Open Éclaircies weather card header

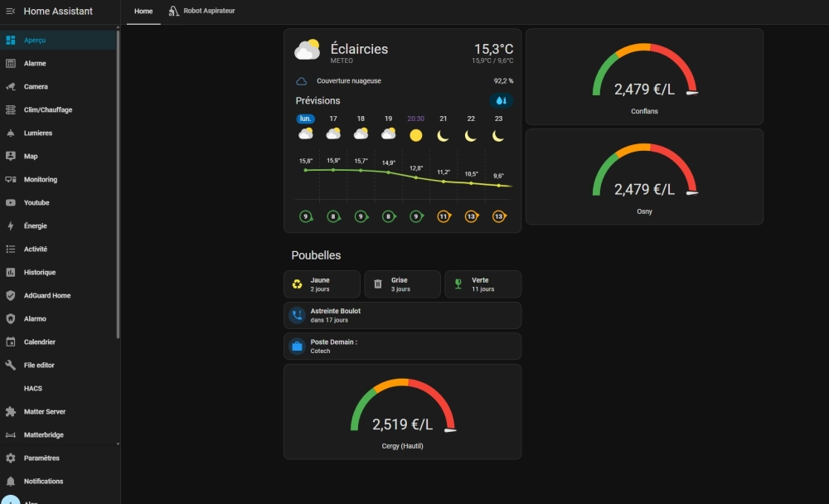click(x=404, y=52)
